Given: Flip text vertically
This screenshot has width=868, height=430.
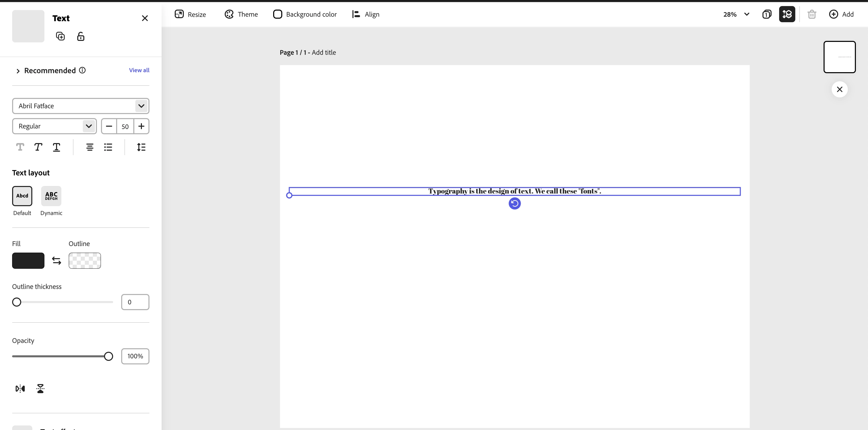Looking at the screenshot, I should (x=40, y=389).
